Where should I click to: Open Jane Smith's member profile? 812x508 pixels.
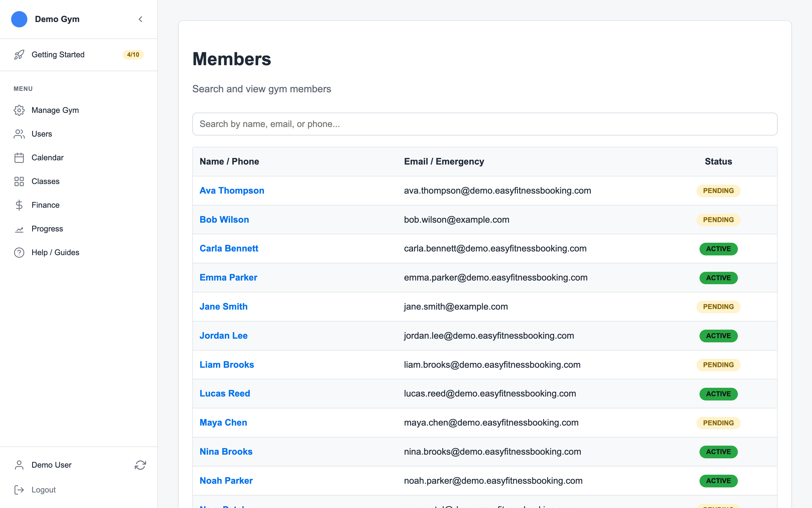[x=224, y=307]
